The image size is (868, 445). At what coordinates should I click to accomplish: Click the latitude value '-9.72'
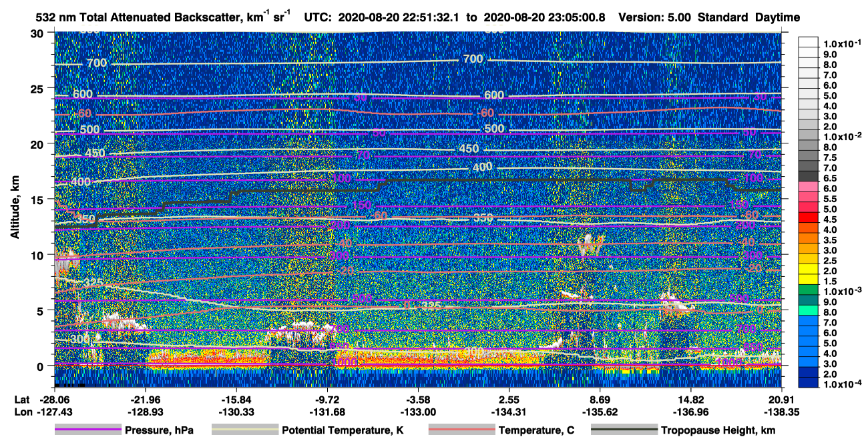coord(327,399)
